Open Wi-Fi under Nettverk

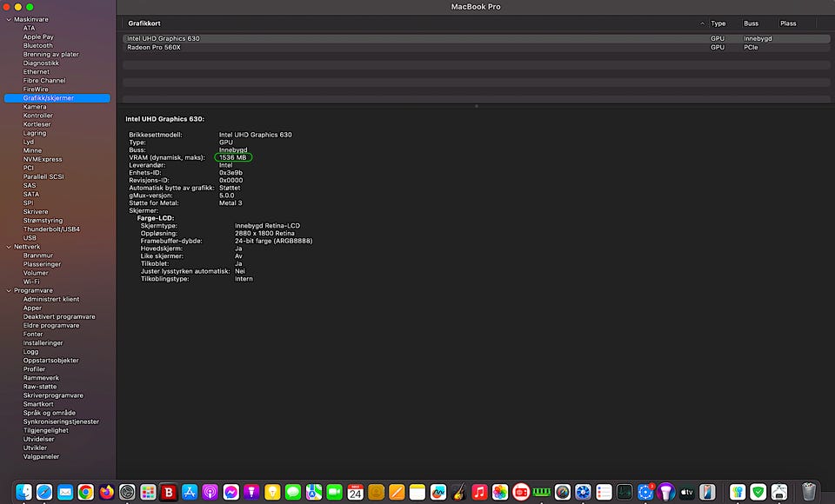tap(31, 282)
